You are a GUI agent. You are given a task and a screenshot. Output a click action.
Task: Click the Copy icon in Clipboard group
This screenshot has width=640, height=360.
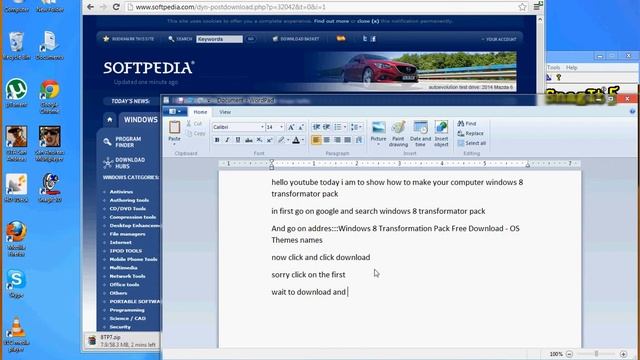point(189,133)
